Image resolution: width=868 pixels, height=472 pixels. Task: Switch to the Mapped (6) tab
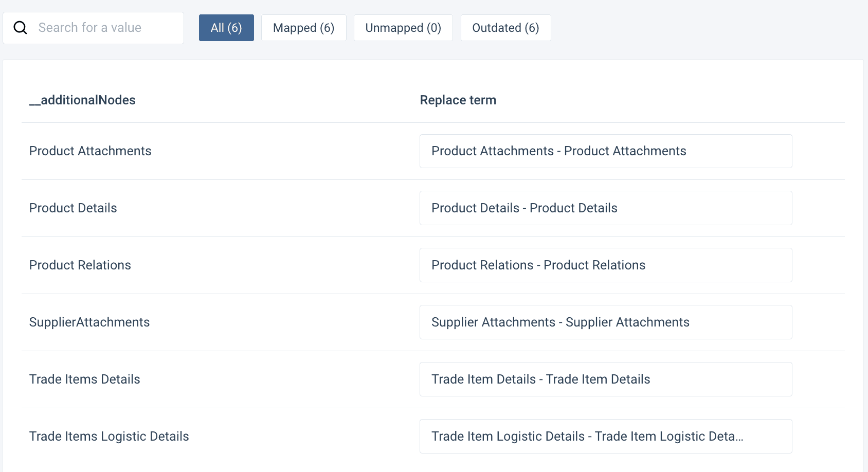(x=303, y=28)
